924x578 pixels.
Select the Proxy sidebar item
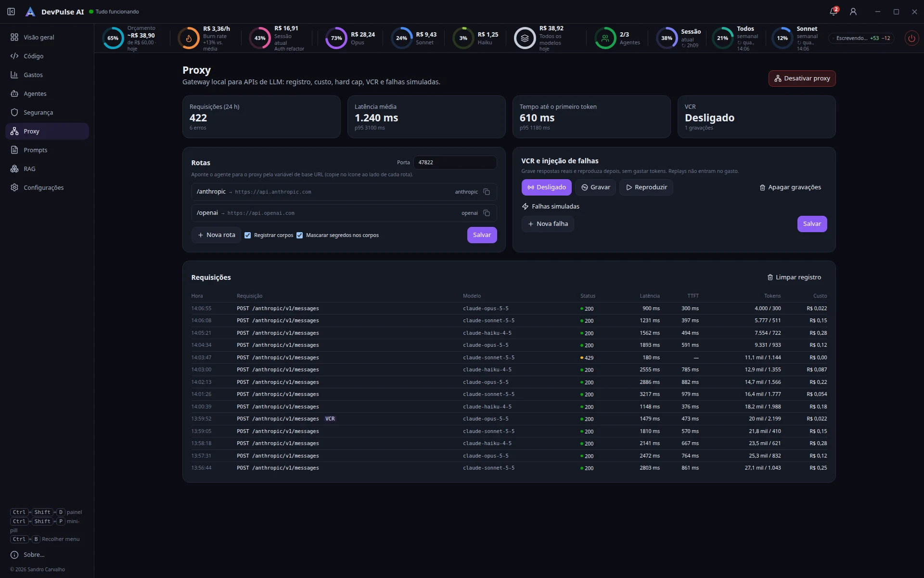pyautogui.click(x=47, y=131)
